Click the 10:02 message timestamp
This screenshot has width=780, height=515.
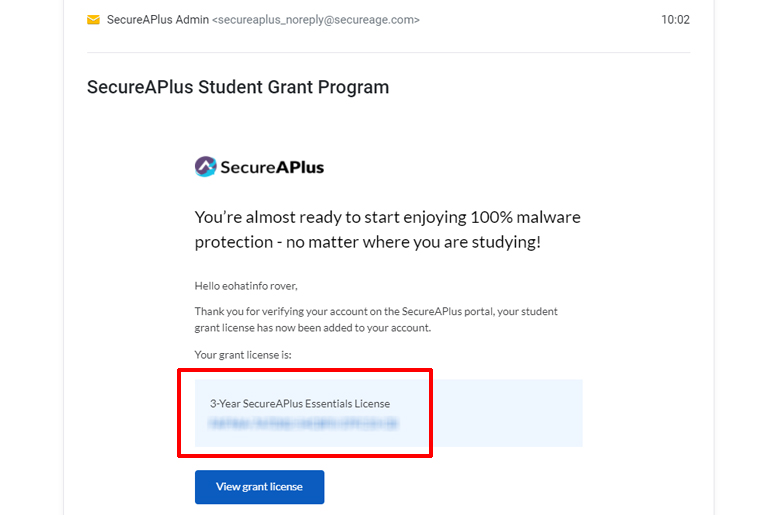pos(675,20)
